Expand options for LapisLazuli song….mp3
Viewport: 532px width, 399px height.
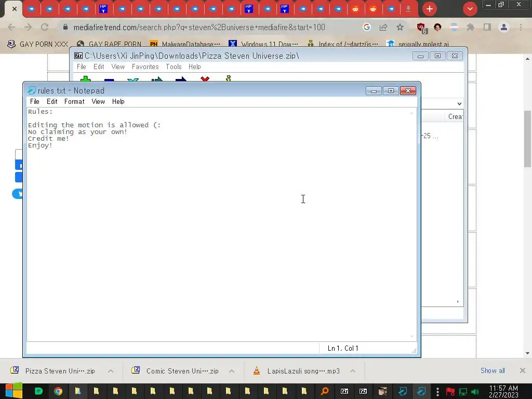coord(353,371)
